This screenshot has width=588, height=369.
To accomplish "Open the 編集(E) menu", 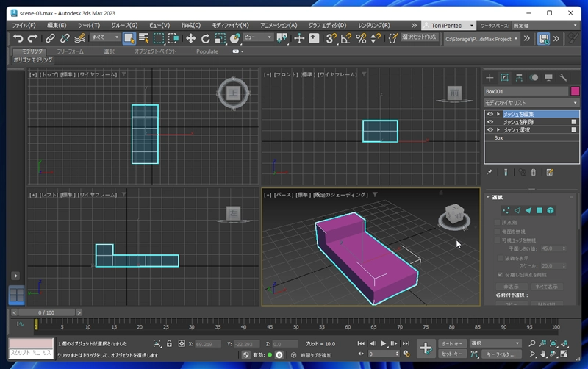I will 57,26.
